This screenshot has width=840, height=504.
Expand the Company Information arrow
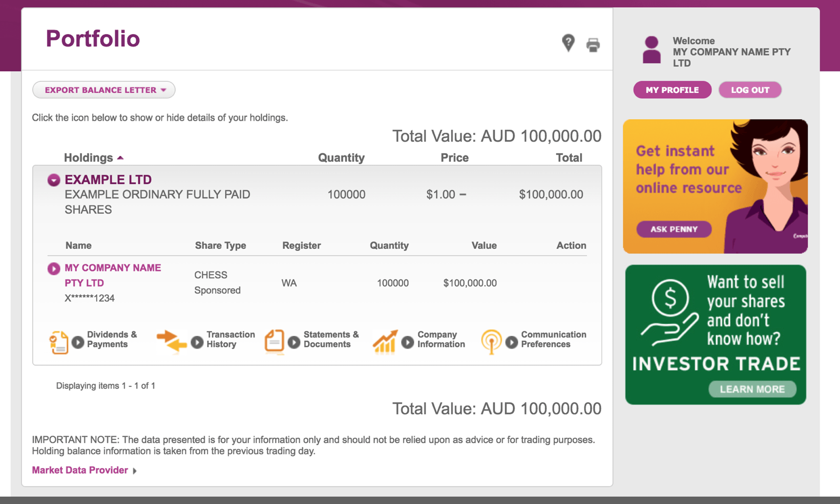(x=407, y=342)
